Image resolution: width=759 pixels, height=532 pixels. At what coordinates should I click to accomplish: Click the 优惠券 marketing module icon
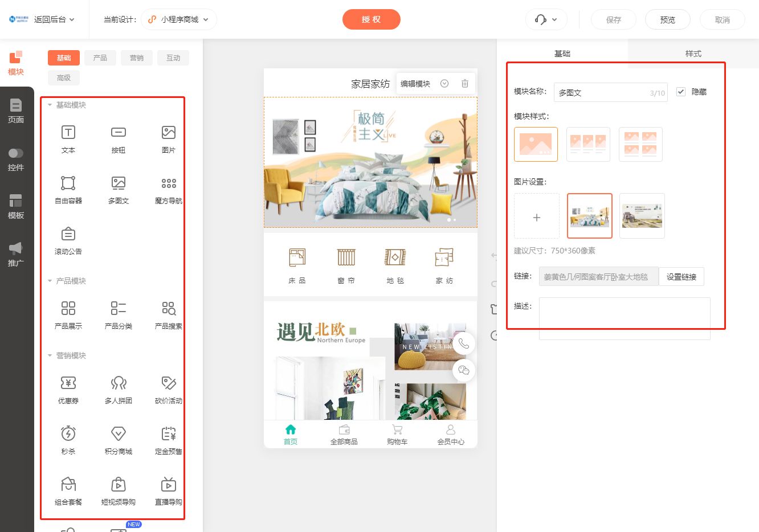(x=68, y=389)
